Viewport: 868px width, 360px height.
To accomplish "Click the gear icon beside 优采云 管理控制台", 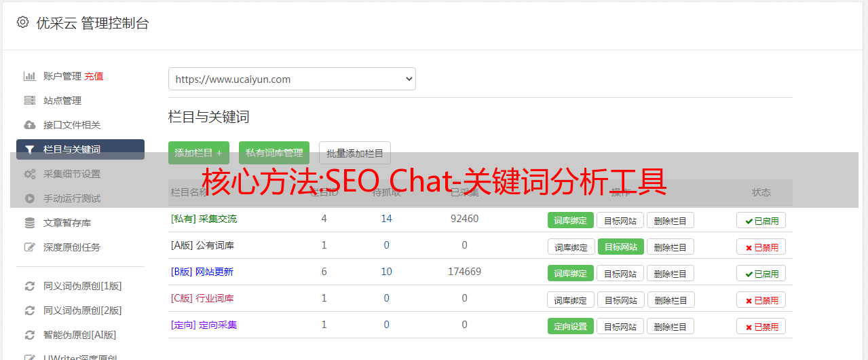I will pos(22,22).
